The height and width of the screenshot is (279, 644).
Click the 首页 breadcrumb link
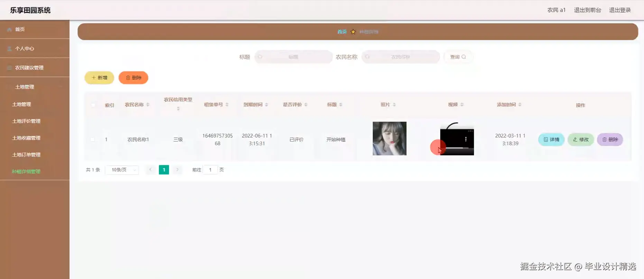[x=342, y=32]
